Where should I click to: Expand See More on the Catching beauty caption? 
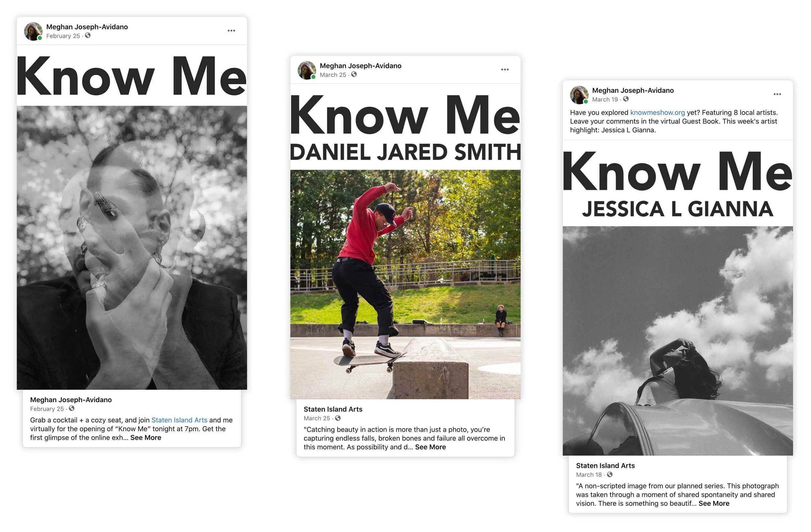tap(430, 447)
